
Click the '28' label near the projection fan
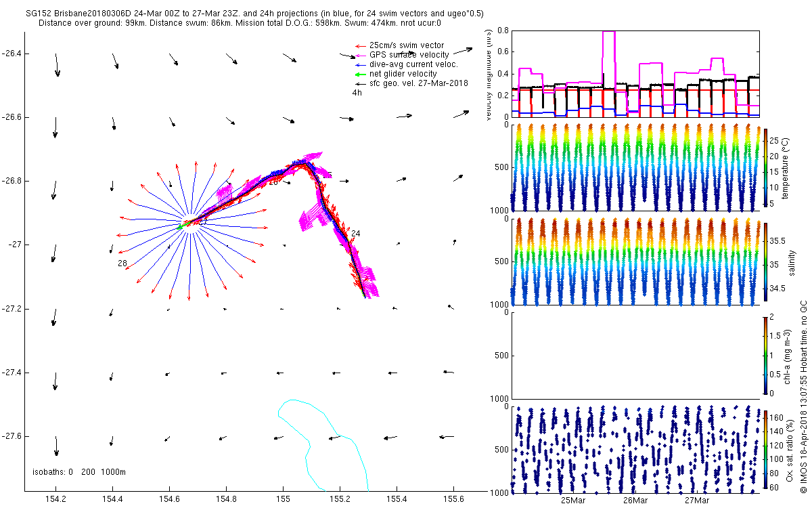pyautogui.click(x=122, y=263)
